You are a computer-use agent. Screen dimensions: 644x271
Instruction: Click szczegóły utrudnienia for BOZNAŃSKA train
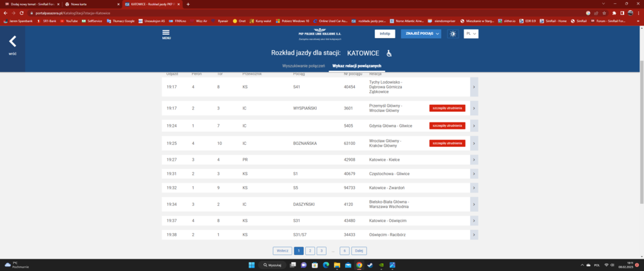click(x=447, y=143)
